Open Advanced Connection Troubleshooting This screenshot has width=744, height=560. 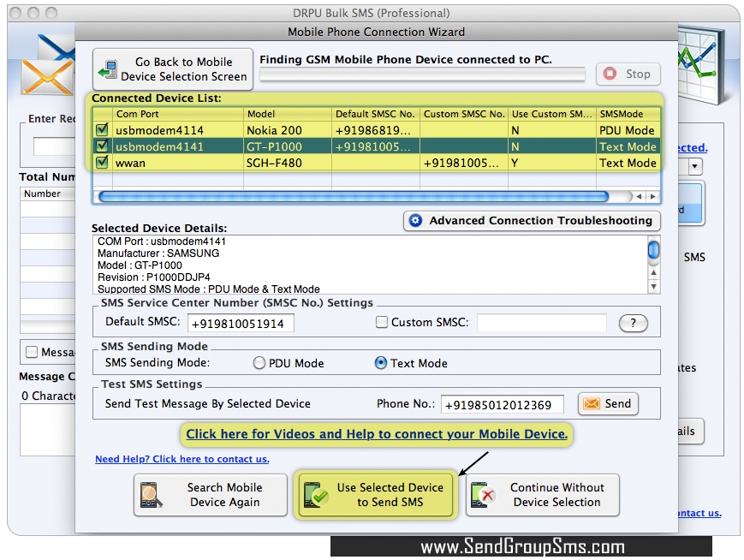coord(532,221)
